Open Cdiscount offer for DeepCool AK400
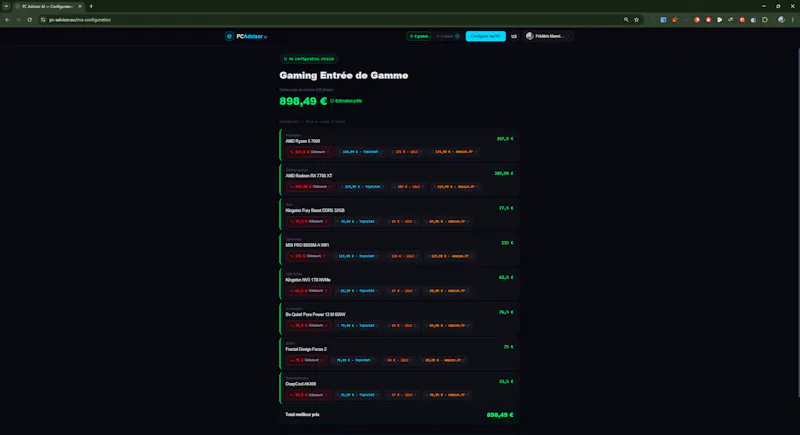This screenshot has height=435, width=800. pyautogui.click(x=308, y=395)
